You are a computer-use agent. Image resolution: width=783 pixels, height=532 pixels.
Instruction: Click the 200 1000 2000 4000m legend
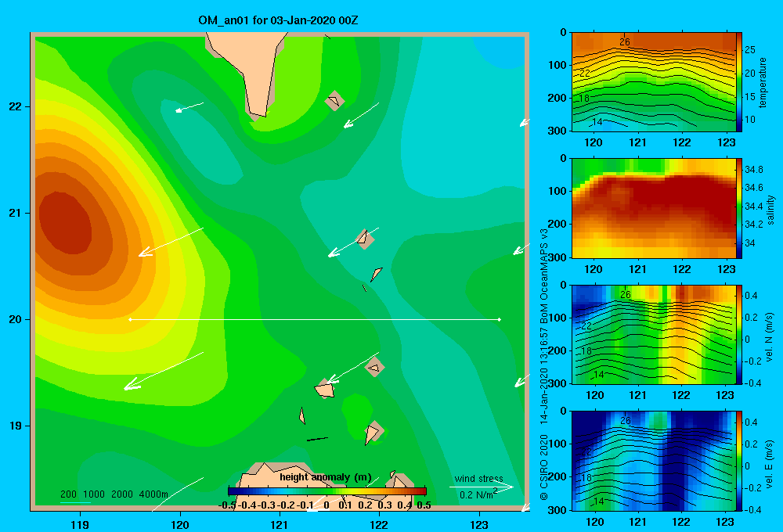pos(114,494)
